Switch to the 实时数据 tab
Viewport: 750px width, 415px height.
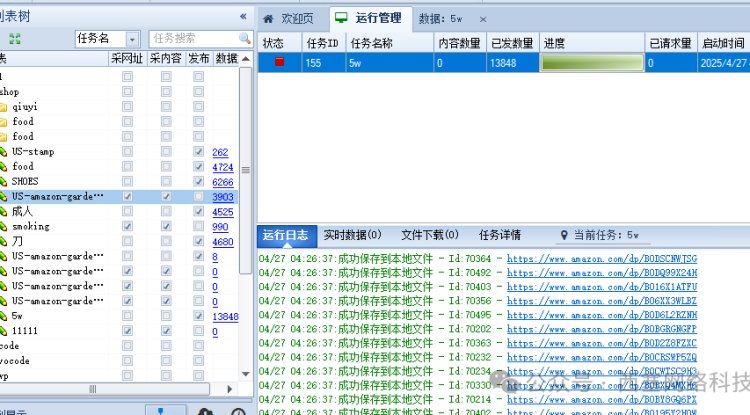coord(352,235)
